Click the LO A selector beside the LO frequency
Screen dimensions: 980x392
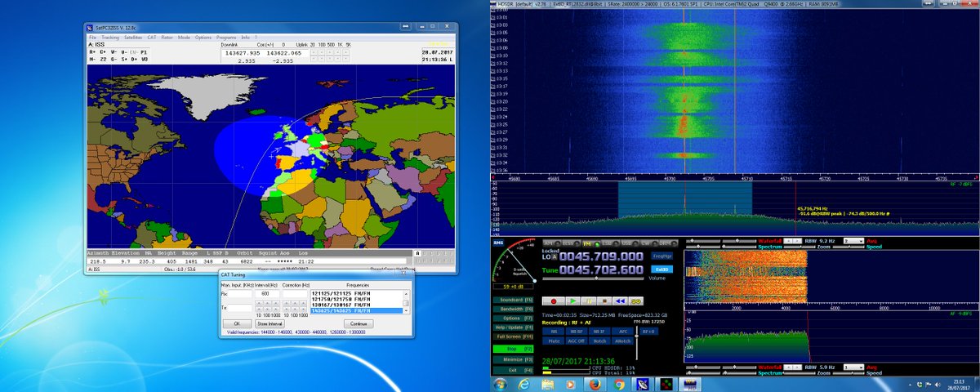click(555, 256)
